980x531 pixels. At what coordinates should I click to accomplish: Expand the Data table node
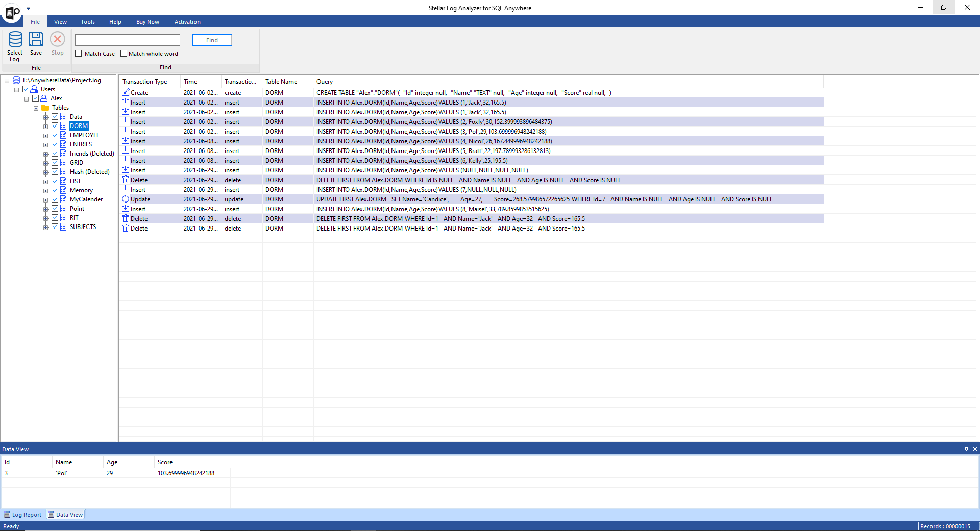pos(45,117)
